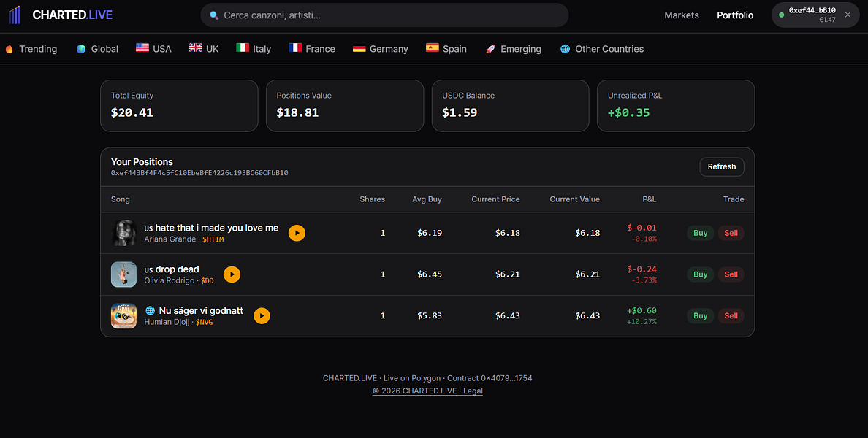Open the Emerging rocket category
This screenshot has height=438, width=868.
coord(513,49)
